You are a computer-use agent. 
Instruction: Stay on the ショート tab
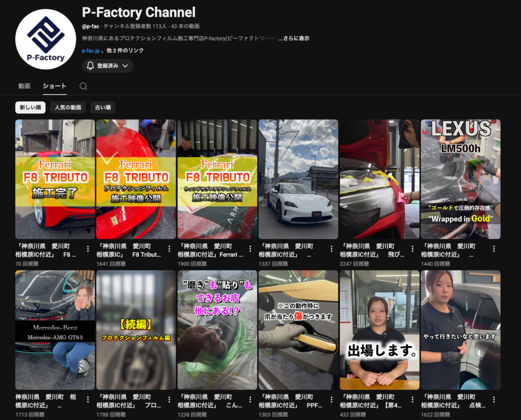(x=54, y=86)
